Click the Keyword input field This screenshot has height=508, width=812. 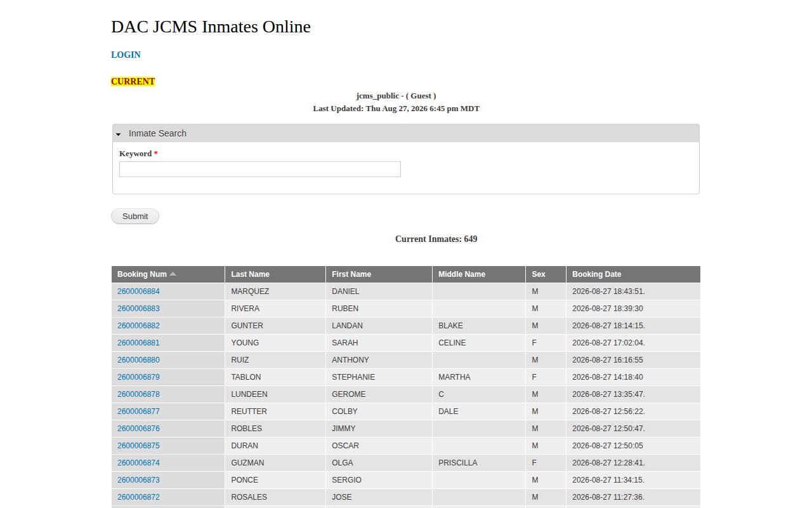[x=260, y=169]
